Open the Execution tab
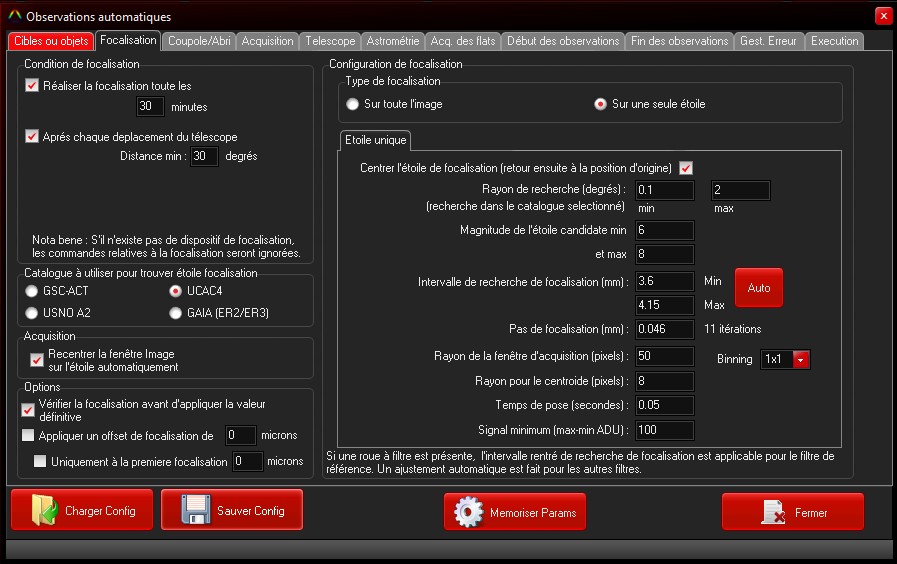Image resolution: width=897 pixels, height=564 pixels. pos(834,41)
